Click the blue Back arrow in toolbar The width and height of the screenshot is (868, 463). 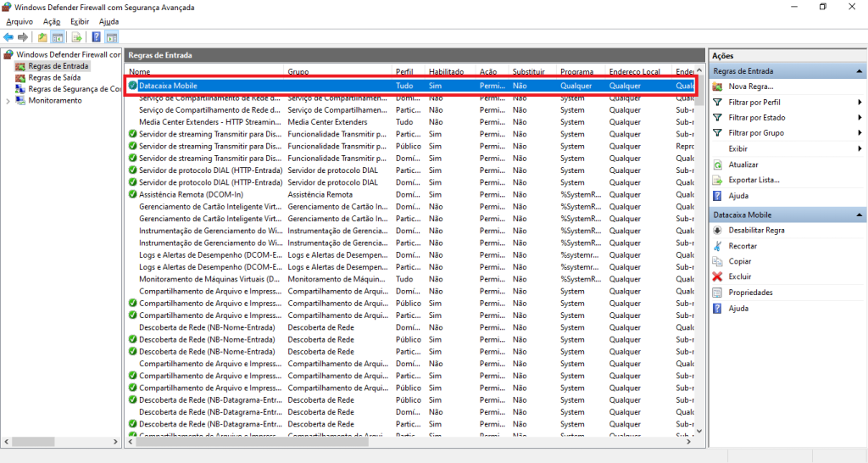pos(8,37)
